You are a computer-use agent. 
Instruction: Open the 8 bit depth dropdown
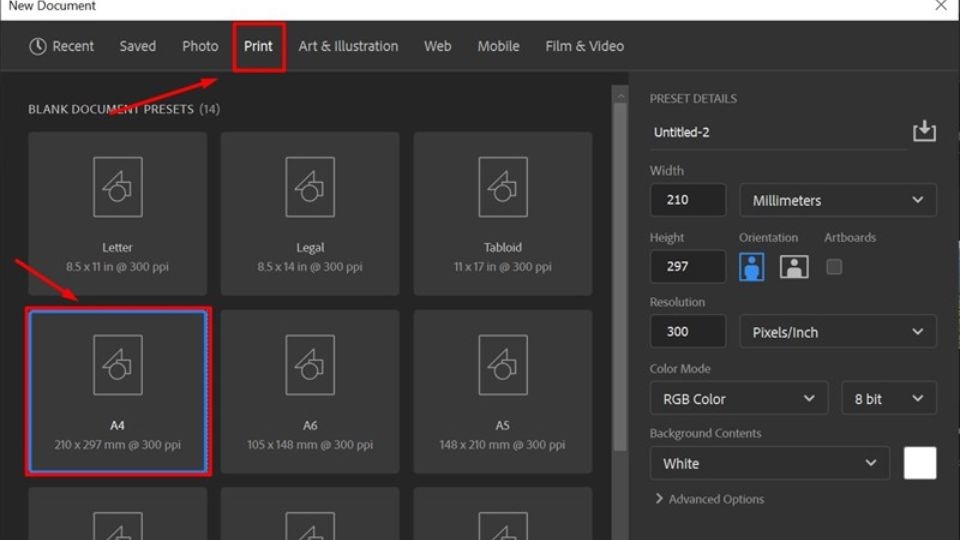[x=889, y=398]
